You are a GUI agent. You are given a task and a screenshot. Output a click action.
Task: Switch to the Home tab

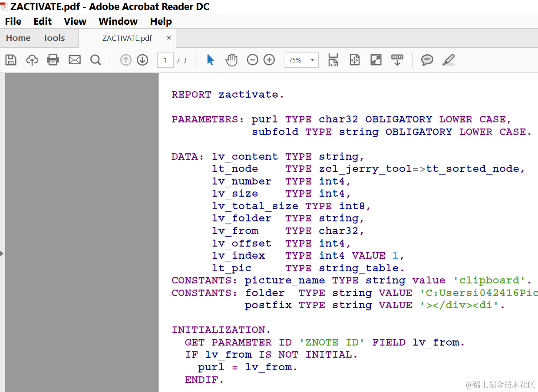pos(18,38)
